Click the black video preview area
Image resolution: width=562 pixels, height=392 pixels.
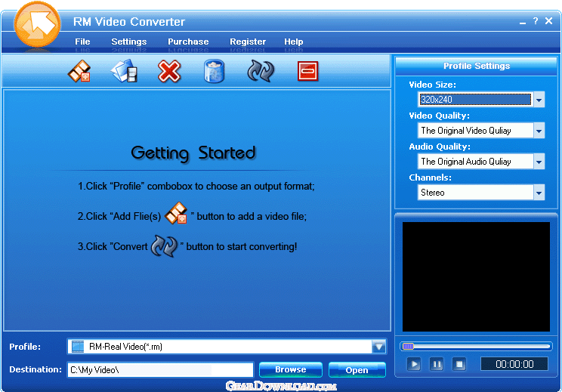(476, 276)
